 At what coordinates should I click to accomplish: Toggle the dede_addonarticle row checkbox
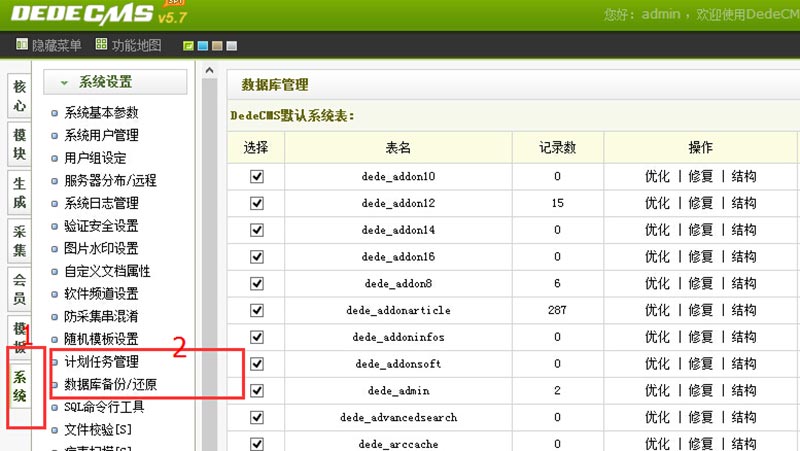point(257,310)
